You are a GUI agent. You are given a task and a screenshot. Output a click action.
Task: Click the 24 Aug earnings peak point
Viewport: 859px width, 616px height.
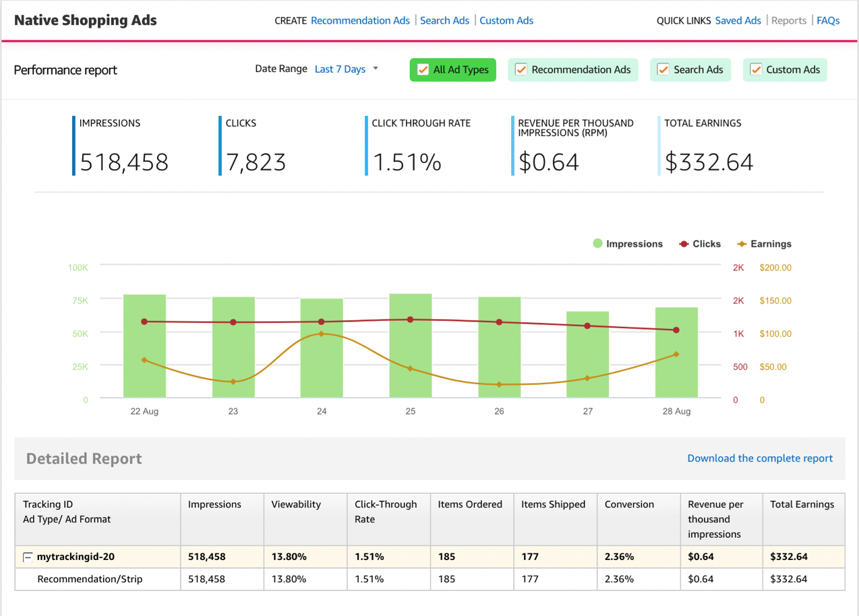click(322, 334)
